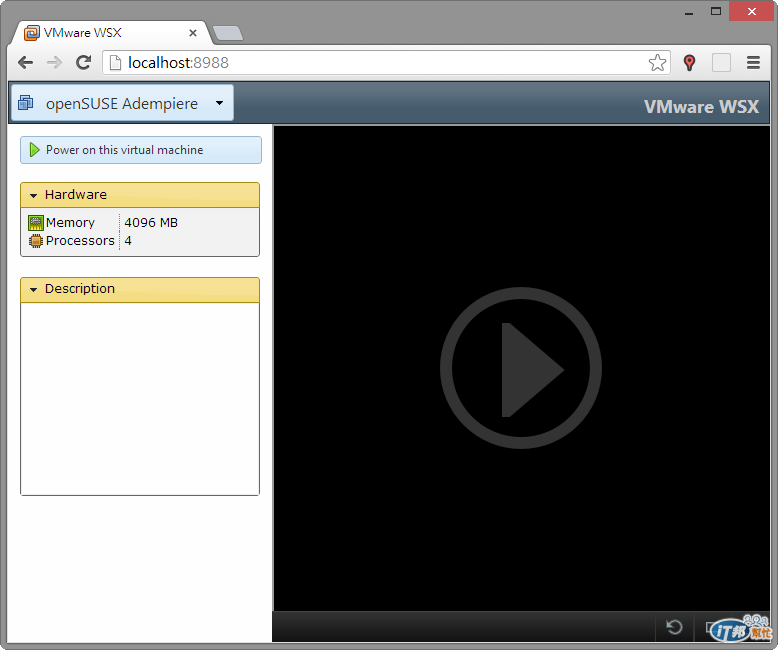778x650 pixels.
Task: Collapse the Description section
Action: (140, 289)
